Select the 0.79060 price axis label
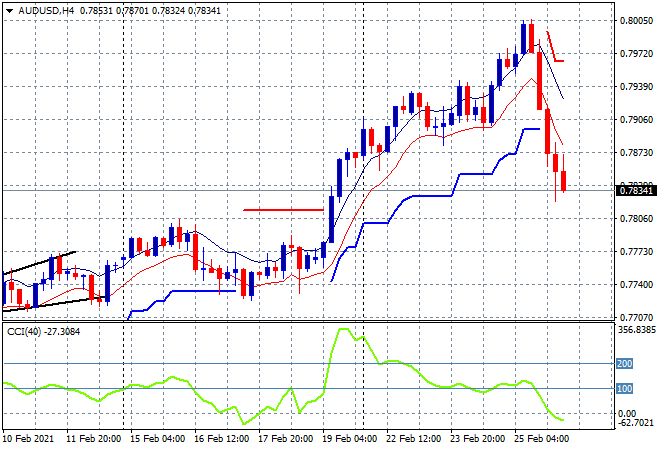 click(x=636, y=120)
